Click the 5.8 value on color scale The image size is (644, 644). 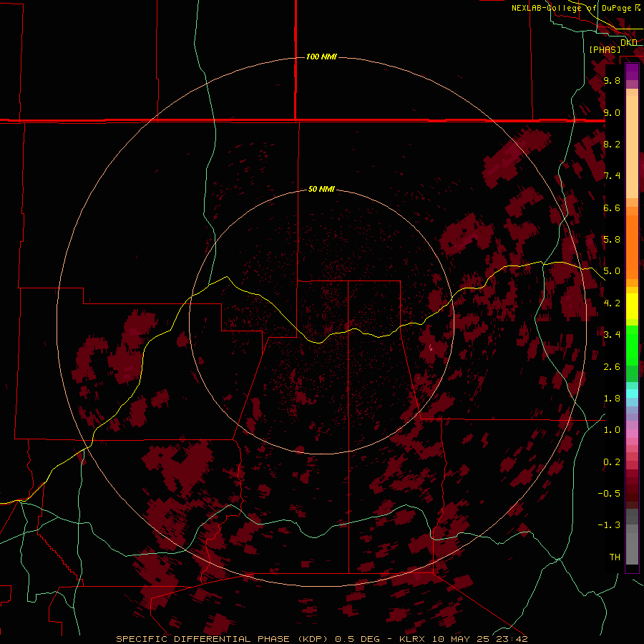pos(612,240)
